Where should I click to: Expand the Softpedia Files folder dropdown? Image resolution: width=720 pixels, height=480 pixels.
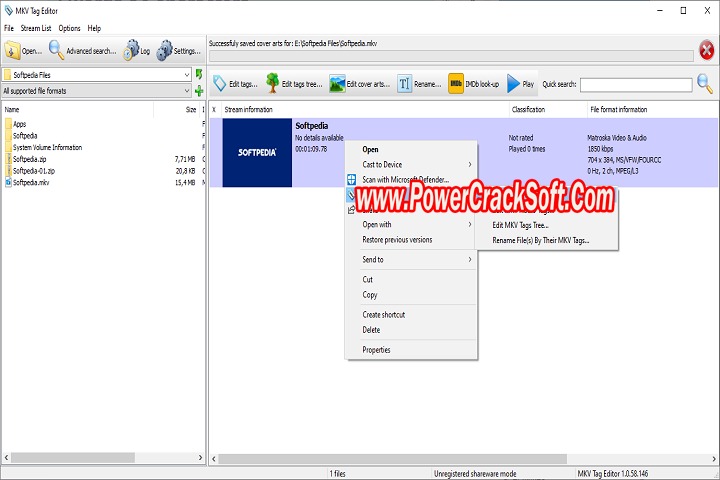[187, 75]
